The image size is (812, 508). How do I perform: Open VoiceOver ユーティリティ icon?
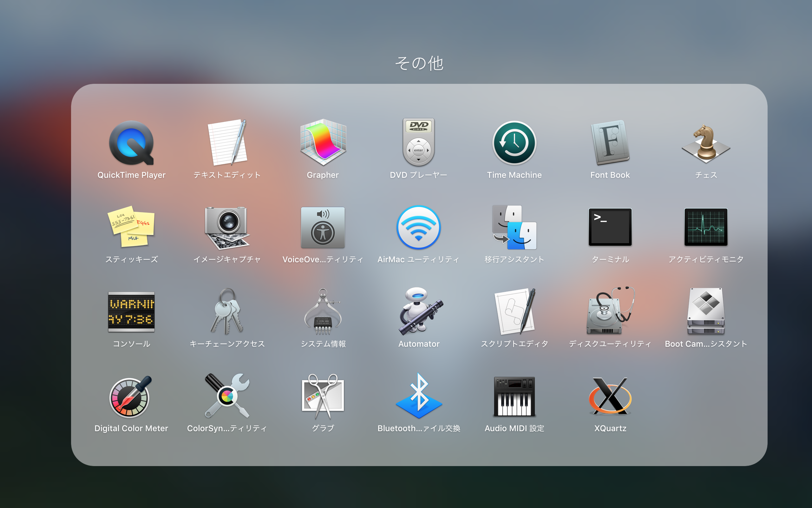click(x=323, y=227)
